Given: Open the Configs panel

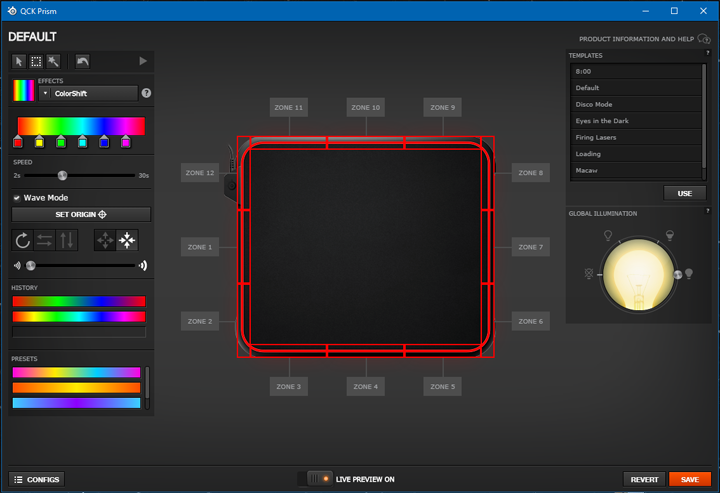Looking at the screenshot, I should pyautogui.click(x=37, y=479).
